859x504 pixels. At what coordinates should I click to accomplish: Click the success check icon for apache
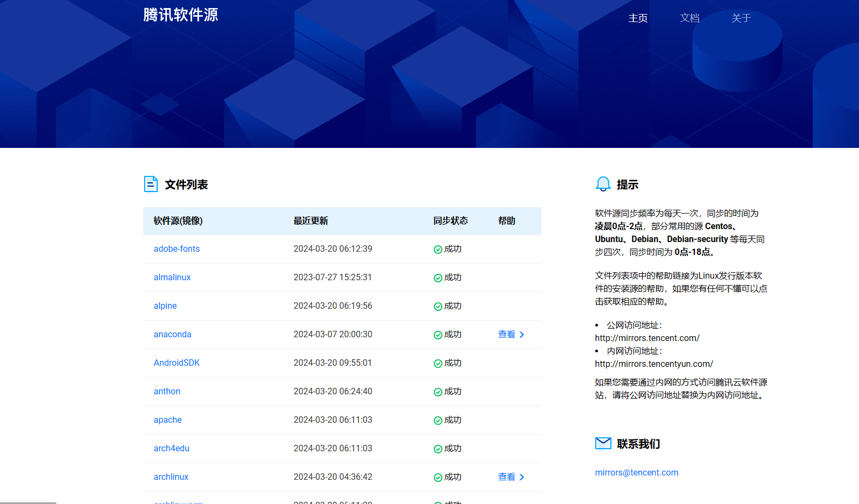click(438, 421)
